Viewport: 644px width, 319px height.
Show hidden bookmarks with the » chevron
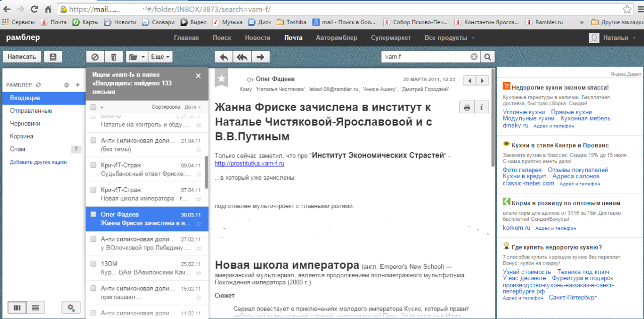pyautogui.click(x=582, y=22)
